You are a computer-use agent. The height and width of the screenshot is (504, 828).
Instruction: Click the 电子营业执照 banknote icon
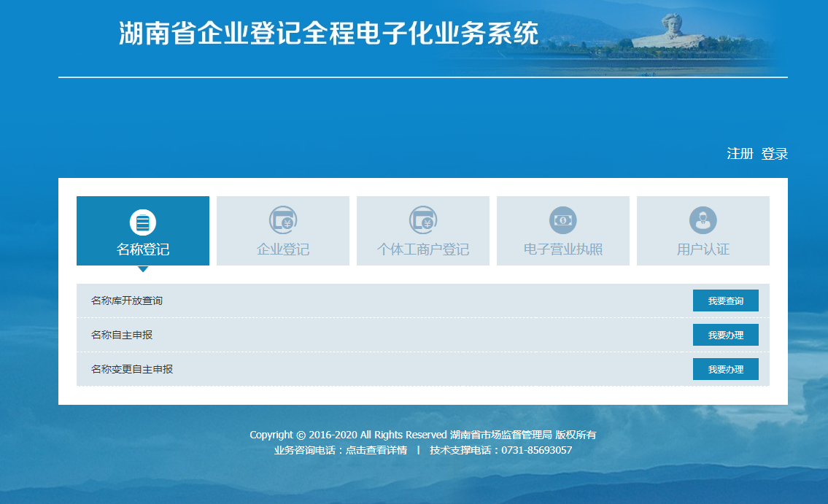click(563, 220)
